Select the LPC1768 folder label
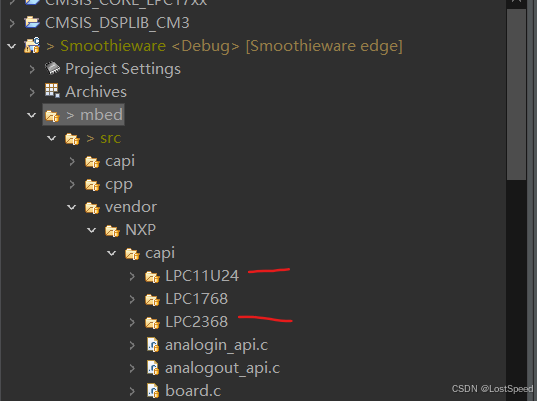The width and height of the screenshot is (537, 401). (x=197, y=299)
